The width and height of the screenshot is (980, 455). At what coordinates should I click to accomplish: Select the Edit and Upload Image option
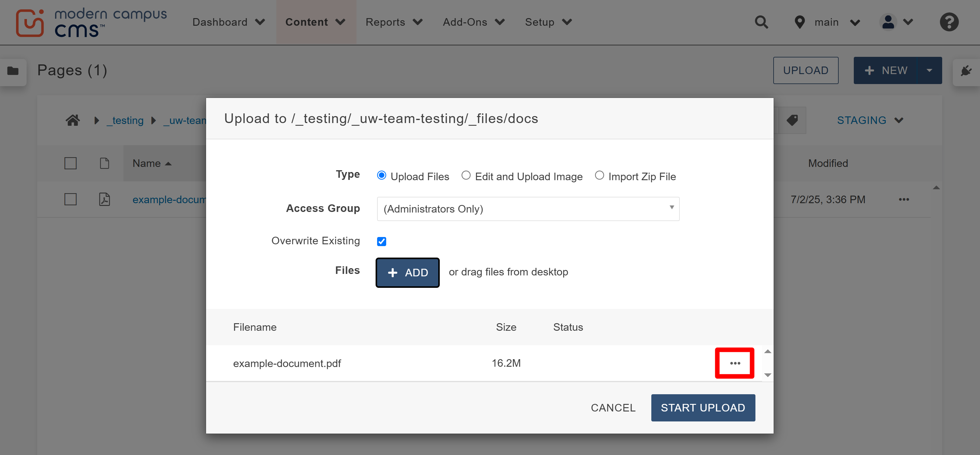click(466, 175)
